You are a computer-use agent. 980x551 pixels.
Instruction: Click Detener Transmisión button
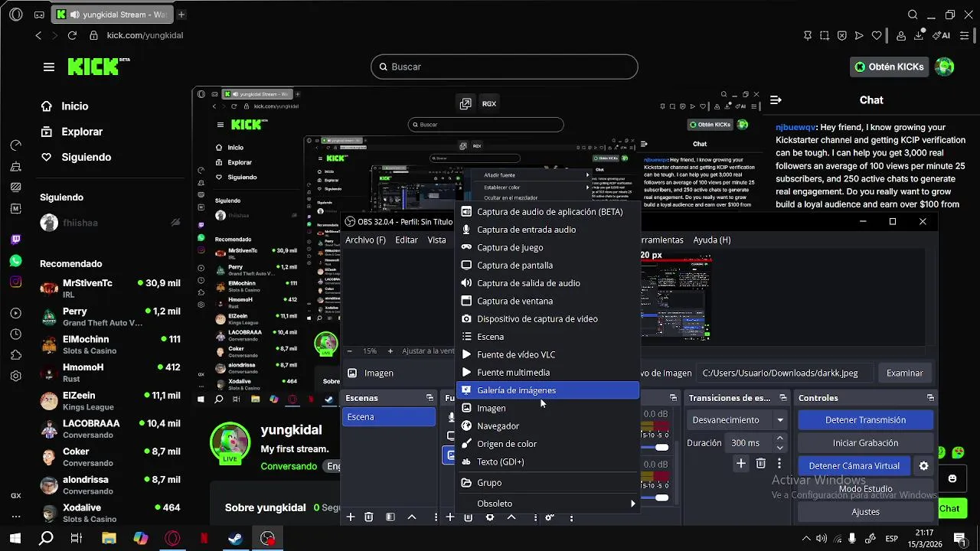[x=865, y=420]
